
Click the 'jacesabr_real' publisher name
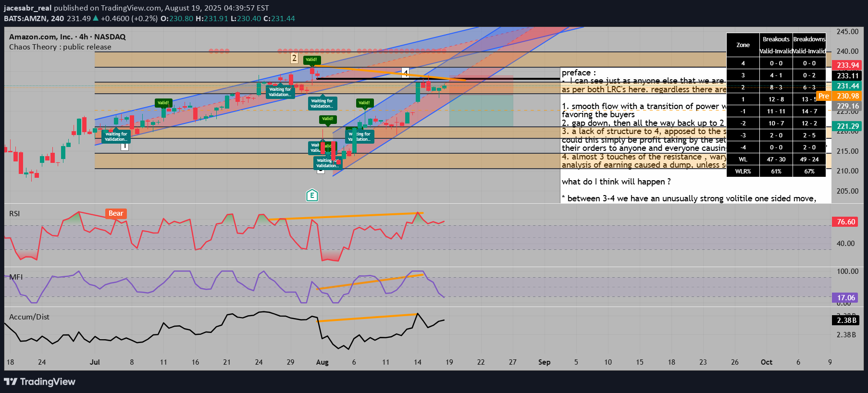27,8
